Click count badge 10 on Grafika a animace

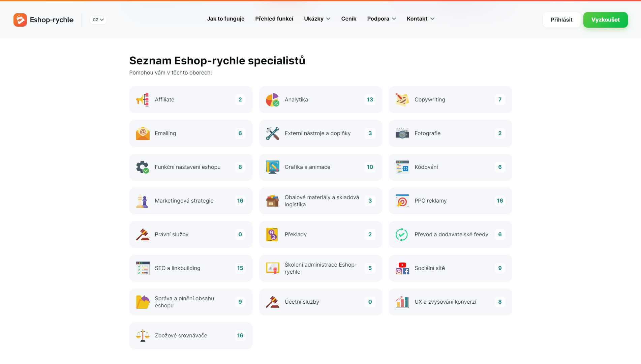point(370,167)
